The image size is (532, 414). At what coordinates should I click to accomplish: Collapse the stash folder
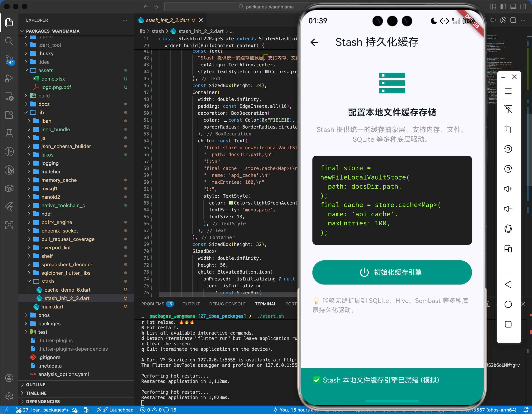[29, 281]
